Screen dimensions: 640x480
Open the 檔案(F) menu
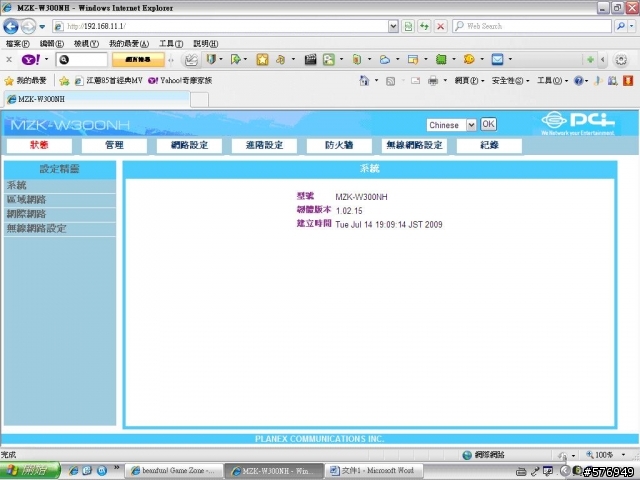click(x=18, y=43)
